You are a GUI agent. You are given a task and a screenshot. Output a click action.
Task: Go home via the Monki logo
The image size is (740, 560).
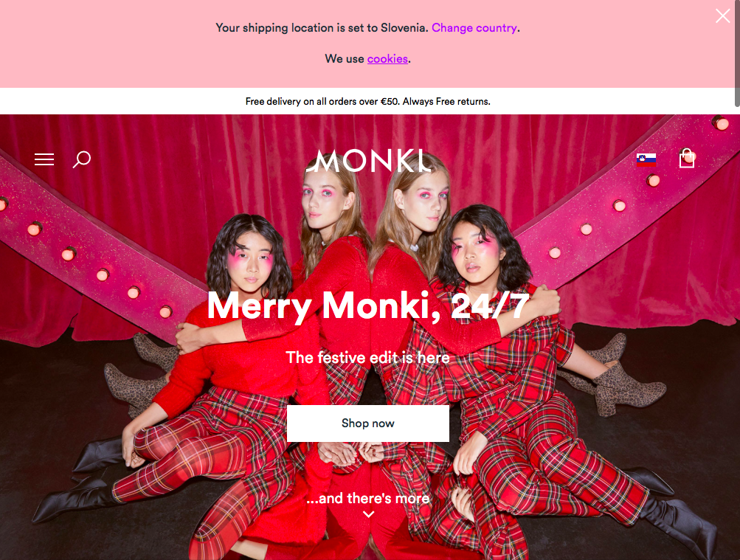tap(369, 161)
